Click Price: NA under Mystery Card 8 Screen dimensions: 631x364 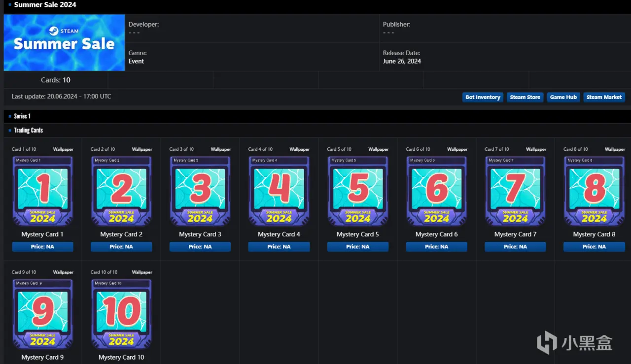(x=595, y=246)
